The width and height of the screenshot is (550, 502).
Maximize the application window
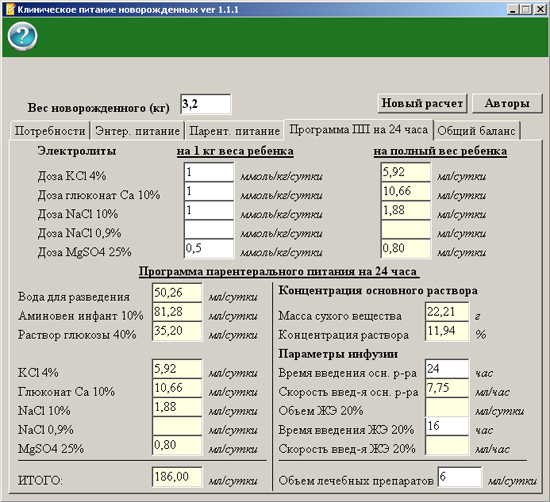coord(526,9)
